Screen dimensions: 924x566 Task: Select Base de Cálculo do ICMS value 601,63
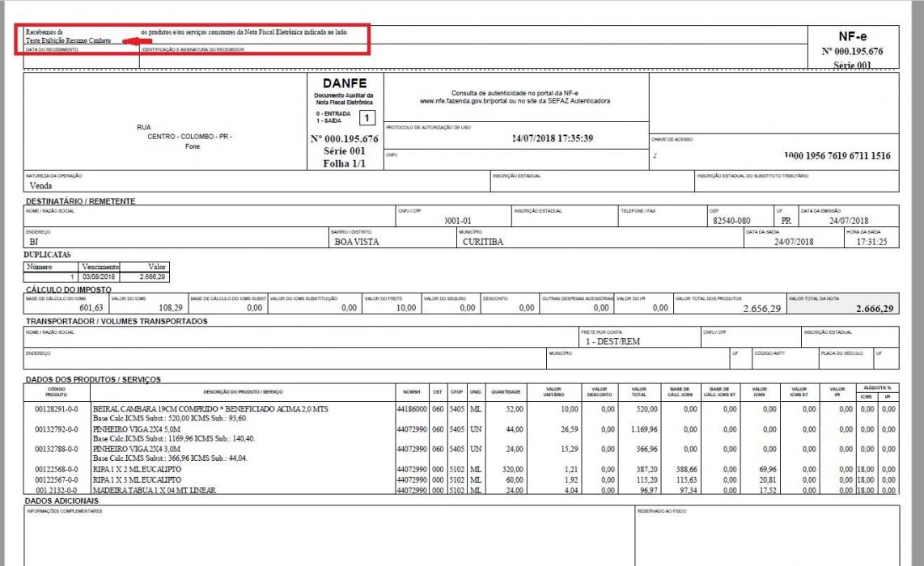91,307
